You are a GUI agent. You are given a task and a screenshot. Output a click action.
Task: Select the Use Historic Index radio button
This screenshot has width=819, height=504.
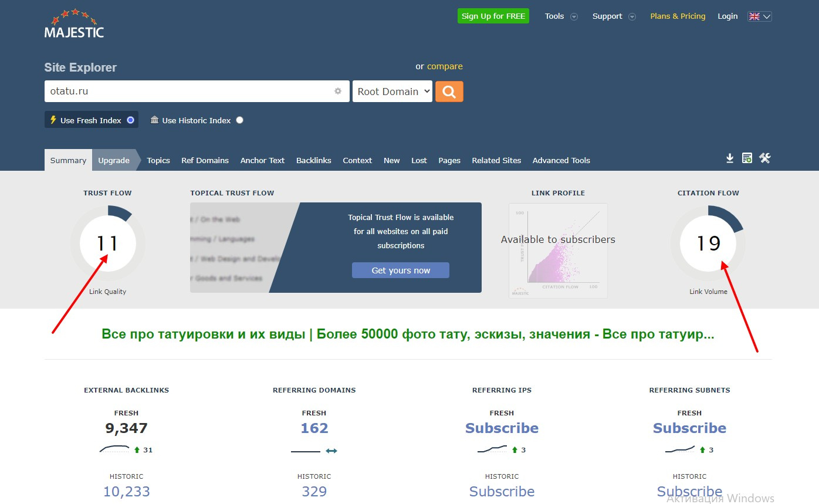[239, 120]
